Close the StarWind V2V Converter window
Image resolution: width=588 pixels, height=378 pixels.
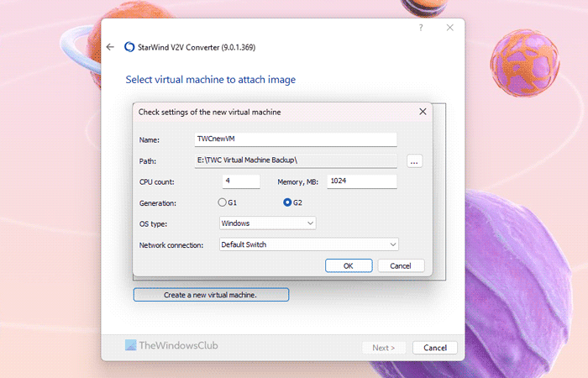[x=450, y=28]
